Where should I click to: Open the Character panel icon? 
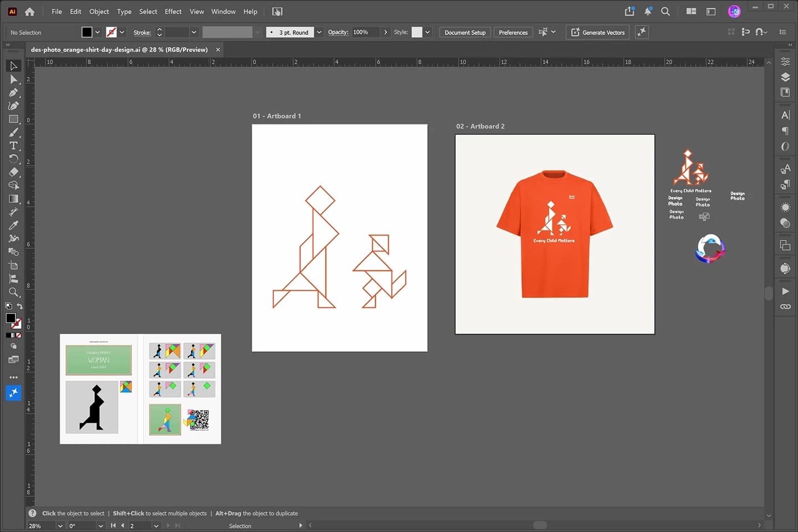pyautogui.click(x=785, y=115)
